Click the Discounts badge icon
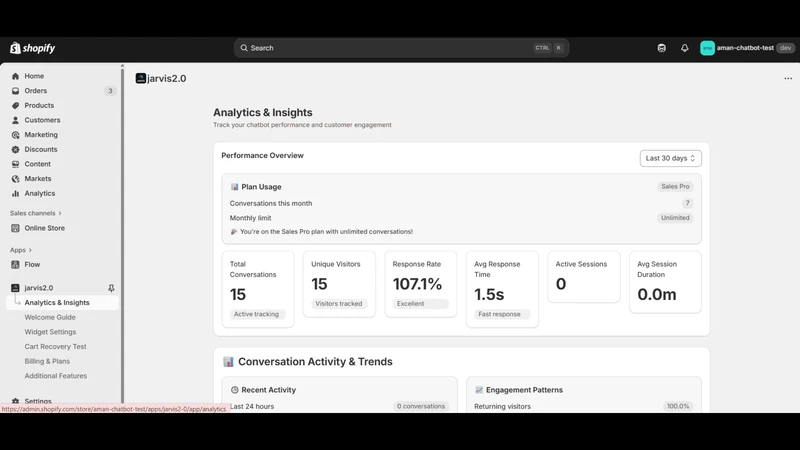Image resolution: width=800 pixels, height=450 pixels. click(x=15, y=149)
